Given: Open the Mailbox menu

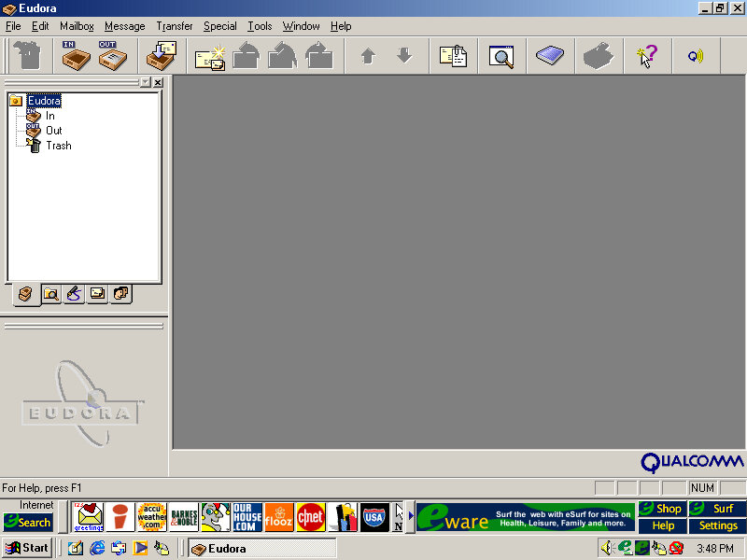Looking at the screenshot, I should pos(77,26).
